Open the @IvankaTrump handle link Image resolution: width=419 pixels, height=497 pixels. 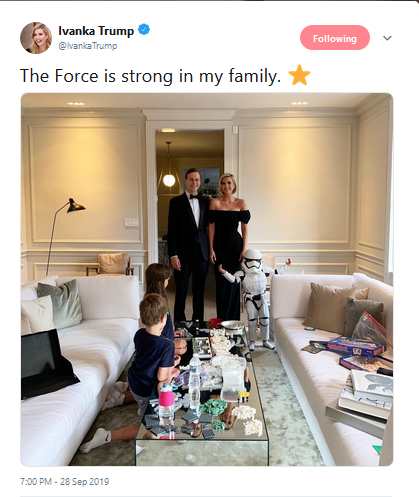click(x=88, y=46)
